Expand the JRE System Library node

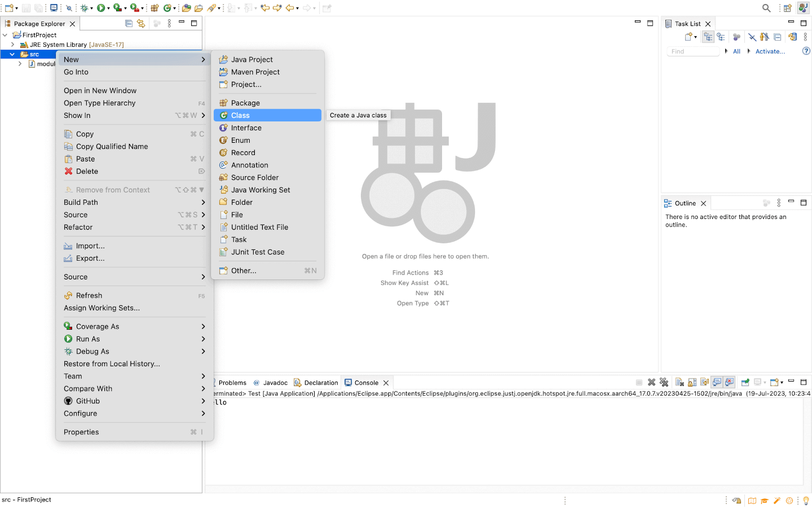13,45
